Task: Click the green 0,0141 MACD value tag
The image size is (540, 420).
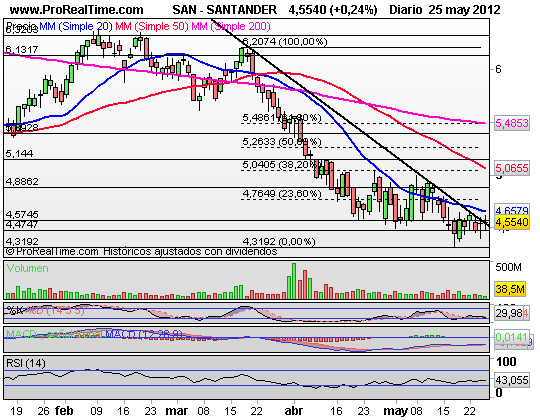Action: click(x=512, y=337)
